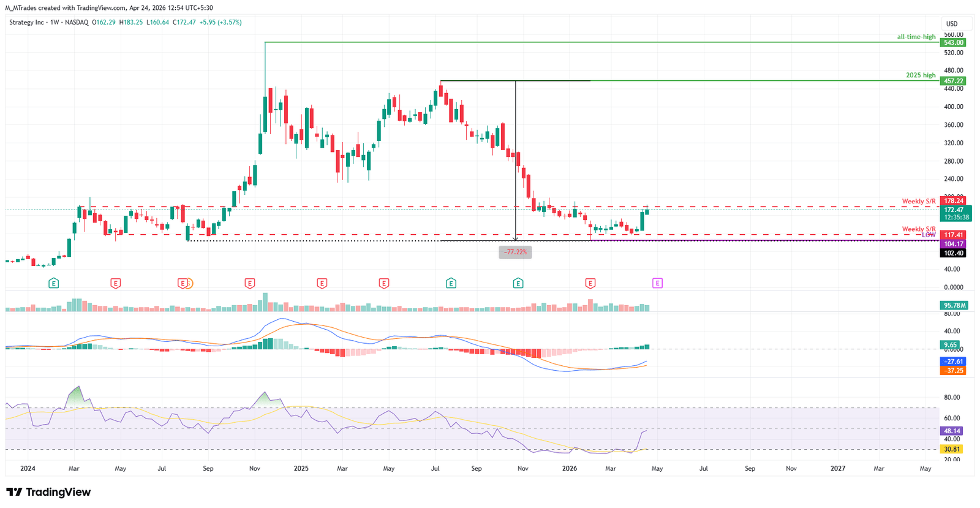Open the red earnings marker near November 2024
This screenshot has width=980, height=508.
249,283
